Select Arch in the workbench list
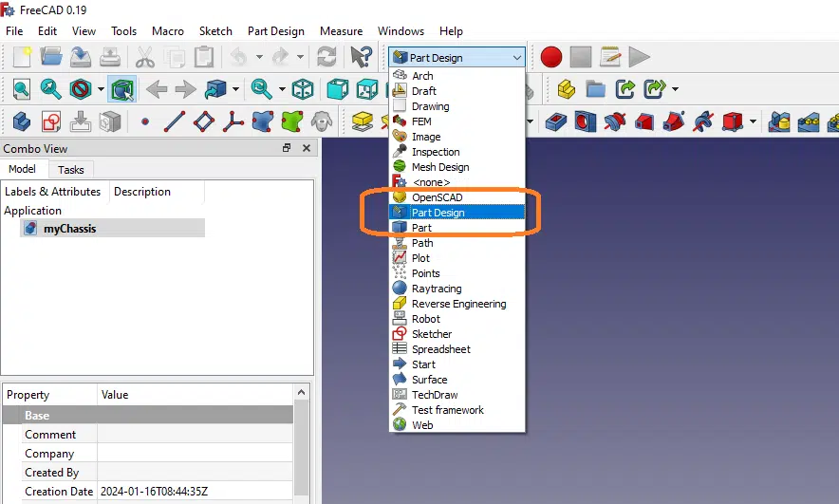 point(457,76)
